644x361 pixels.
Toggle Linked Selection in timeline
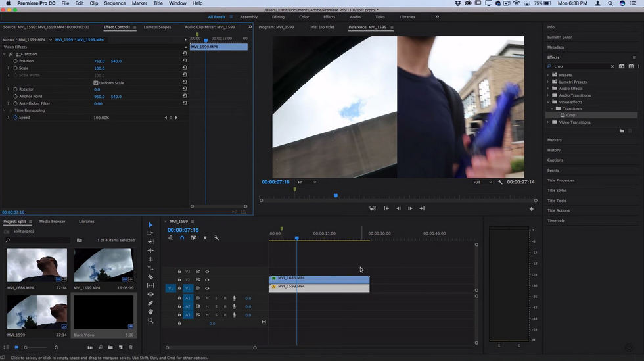pos(193,238)
